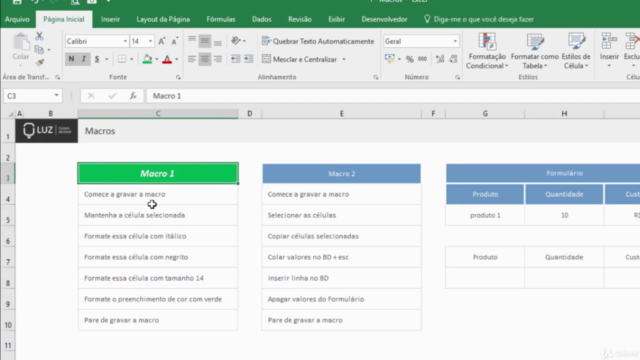Decrease indent icon
This screenshot has height=360, width=640.
pos(236,59)
